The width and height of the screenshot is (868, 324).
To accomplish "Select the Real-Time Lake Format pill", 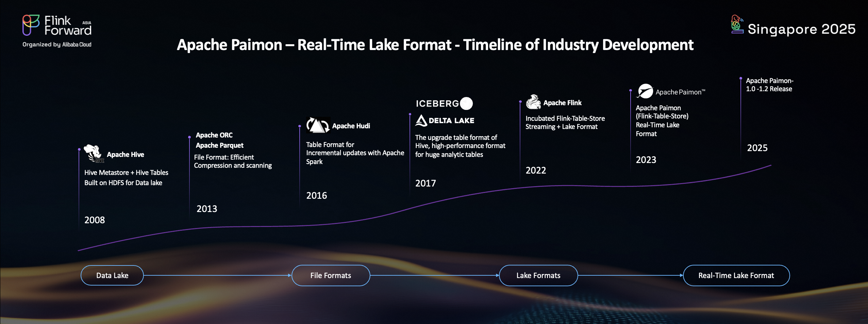I will (736, 275).
